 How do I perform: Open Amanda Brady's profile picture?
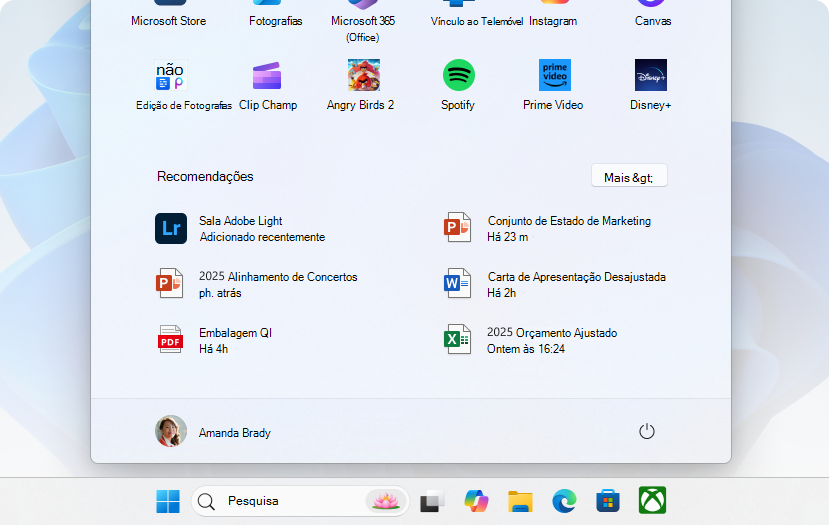coord(171,431)
